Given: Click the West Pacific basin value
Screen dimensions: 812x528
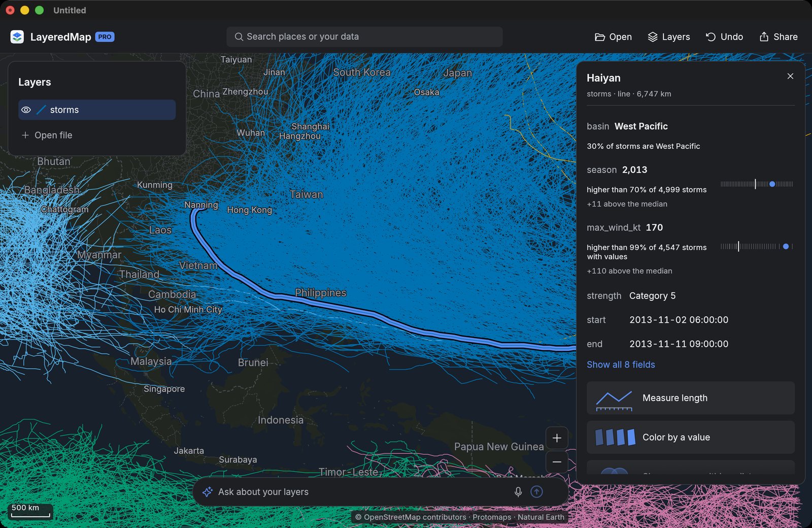Looking at the screenshot, I should pyautogui.click(x=641, y=126).
